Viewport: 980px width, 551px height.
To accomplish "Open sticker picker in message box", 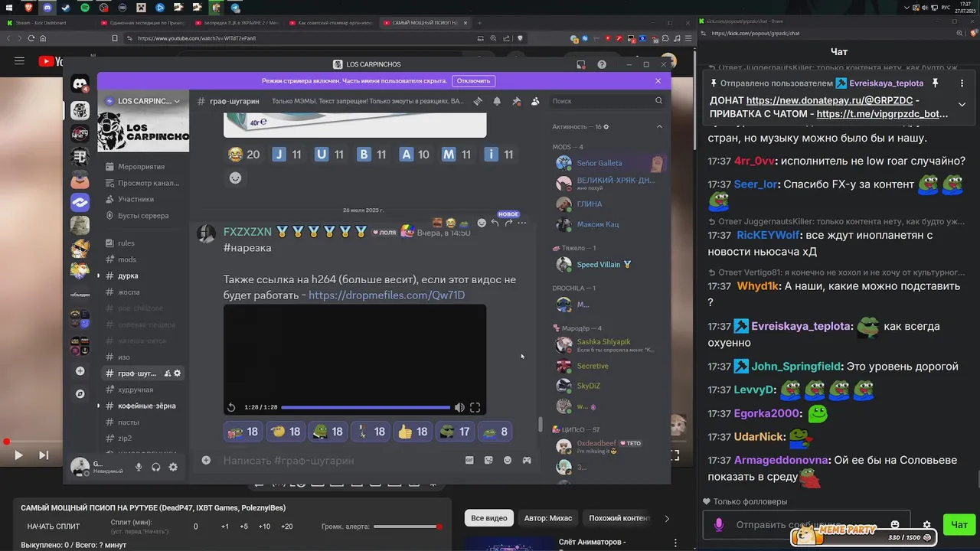I will tap(488, 460).
